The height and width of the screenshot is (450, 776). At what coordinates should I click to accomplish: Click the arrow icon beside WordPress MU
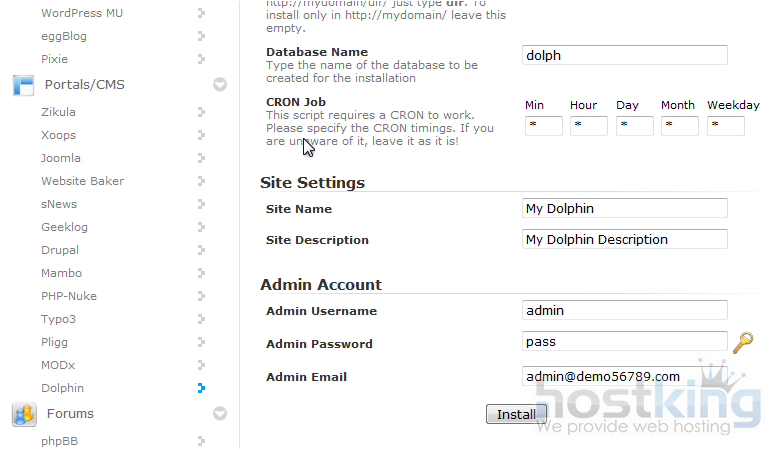pyautogui.click(x=201, y=13)
